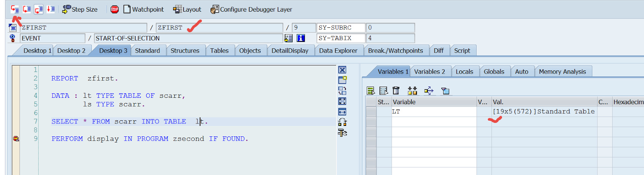Click the first ZFIRST program name field
Image resolution: width=644 pixels, height=175 pixels.
coord(83,28)
